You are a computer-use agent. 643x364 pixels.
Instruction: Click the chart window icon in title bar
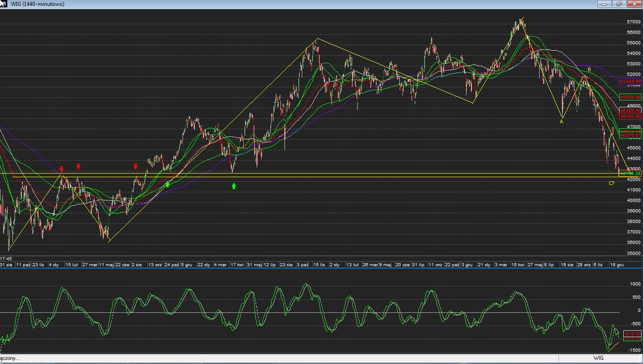(x=4, y=4)
